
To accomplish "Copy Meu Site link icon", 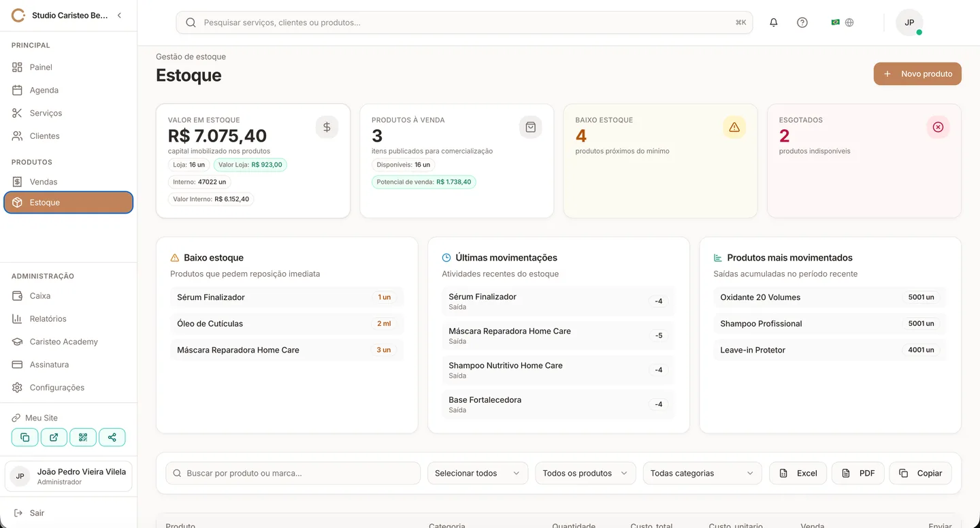I will tap(24, 438).
